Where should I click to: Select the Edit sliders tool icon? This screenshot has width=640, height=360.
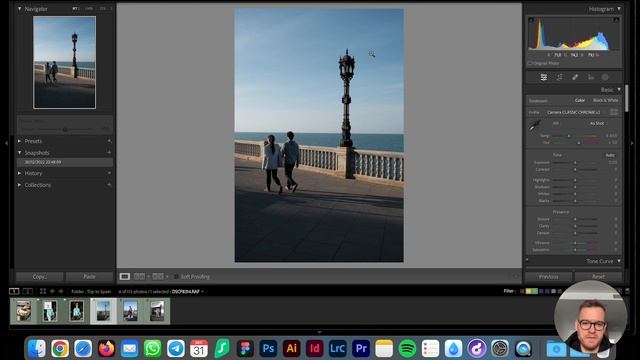coord(544,77)
